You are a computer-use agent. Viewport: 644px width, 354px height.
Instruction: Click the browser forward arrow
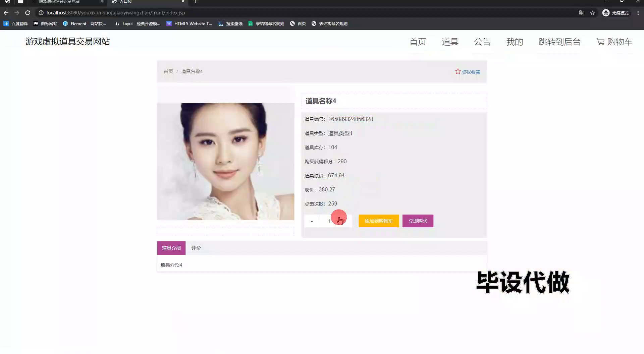[17, 13]
